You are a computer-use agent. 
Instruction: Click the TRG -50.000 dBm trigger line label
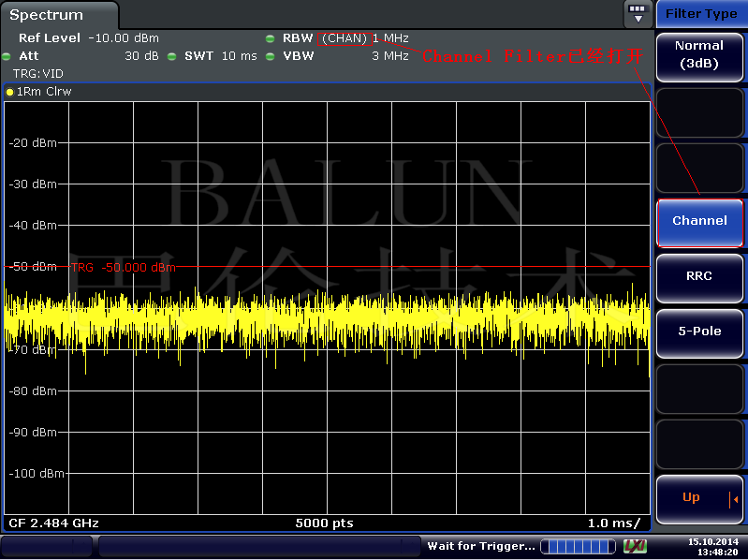124,268
